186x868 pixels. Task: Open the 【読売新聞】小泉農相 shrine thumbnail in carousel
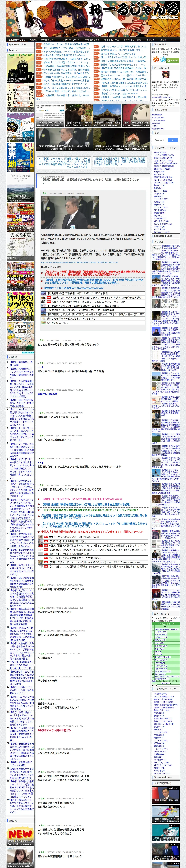click(x=107, y=116)
